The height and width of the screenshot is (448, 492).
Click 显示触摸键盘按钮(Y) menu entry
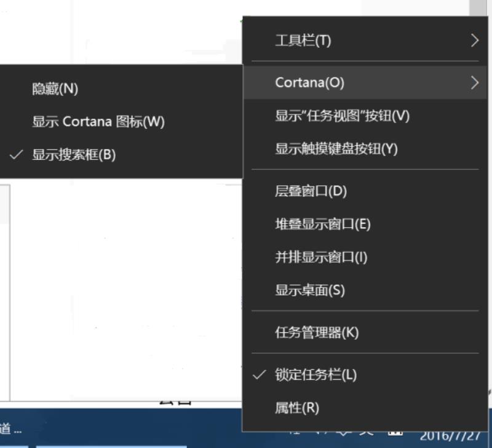[x=365, y=149]
